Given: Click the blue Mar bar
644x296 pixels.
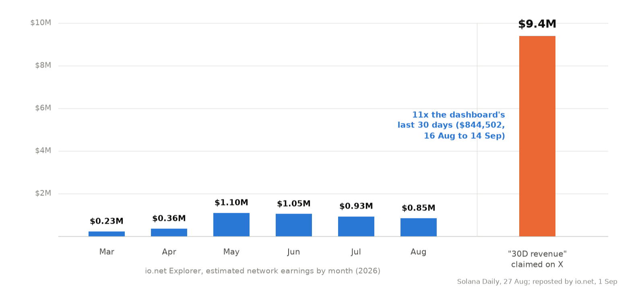Looking at the screenshot, I should click(x=107, y=234).
